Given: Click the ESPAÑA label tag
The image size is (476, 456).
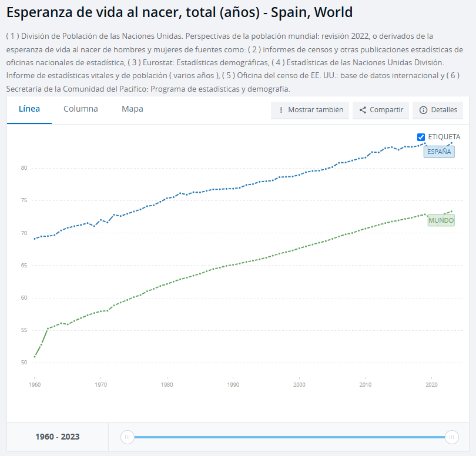Looking at the screenshot, I should (439, 152).
